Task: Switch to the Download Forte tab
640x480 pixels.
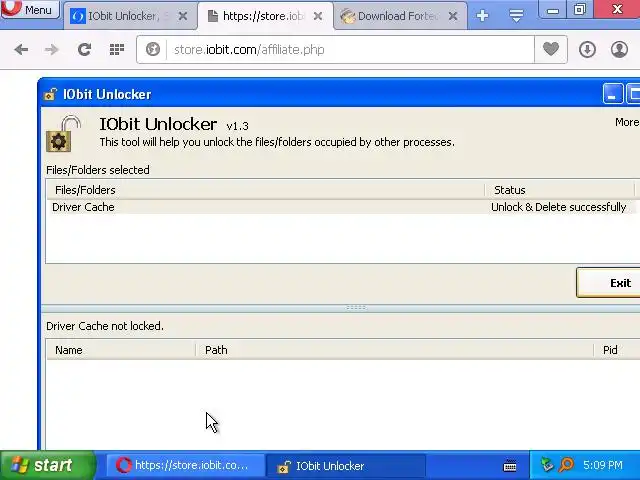Action: 392,16
